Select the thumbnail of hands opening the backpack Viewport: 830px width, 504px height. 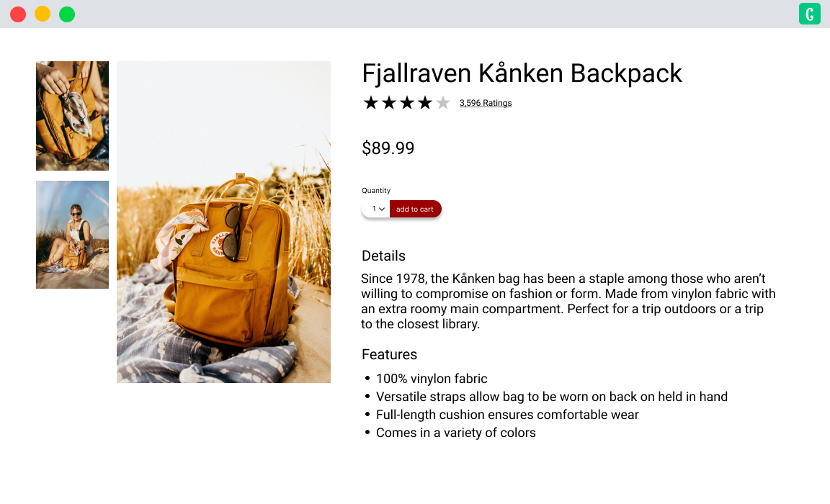tap(73, 116)
